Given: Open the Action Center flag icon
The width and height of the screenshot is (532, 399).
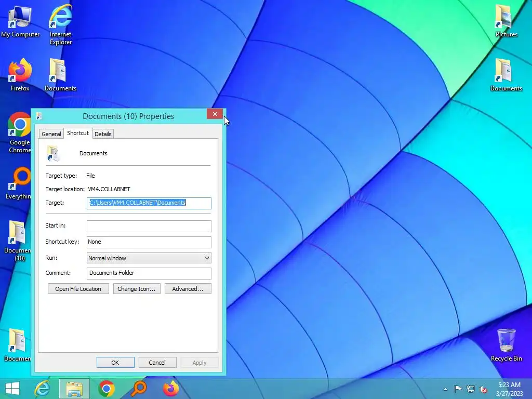Looking at the screenshot, I should pyautogui.click(x=458, y=389).
